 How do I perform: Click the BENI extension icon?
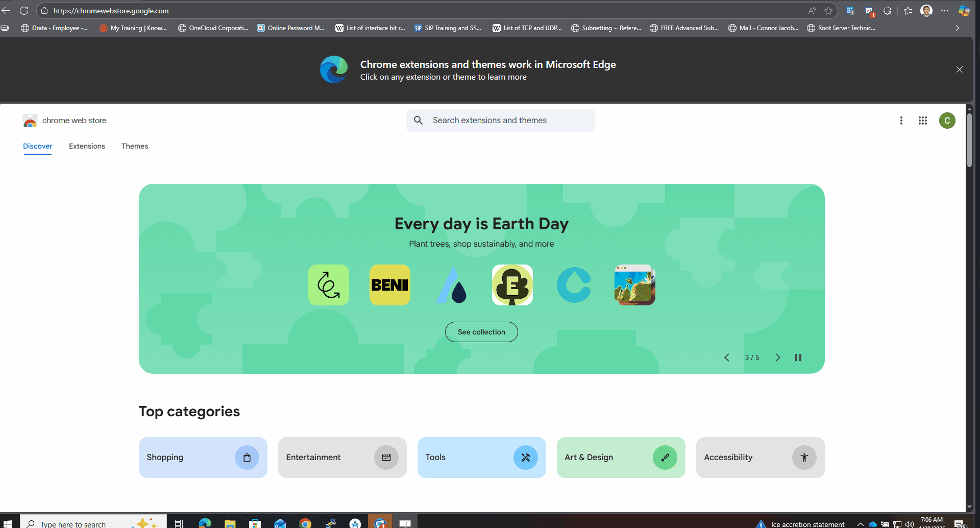click(x=389, y=285)
